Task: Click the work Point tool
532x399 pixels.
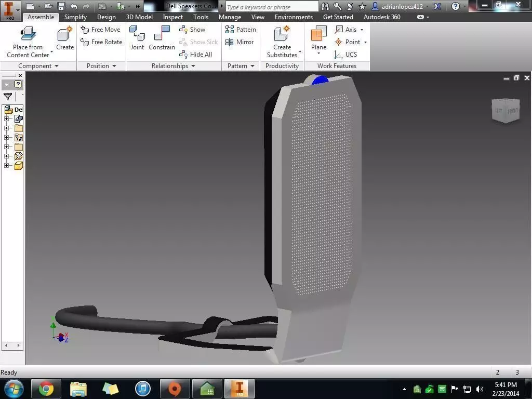Action: [x=348, y=42]
